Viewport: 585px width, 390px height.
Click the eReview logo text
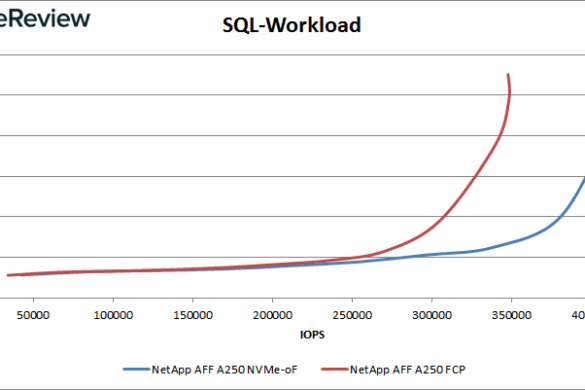(x=45, y=18)
